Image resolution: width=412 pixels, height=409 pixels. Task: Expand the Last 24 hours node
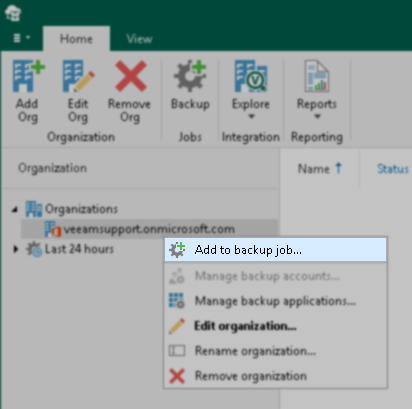pos(15,249)
